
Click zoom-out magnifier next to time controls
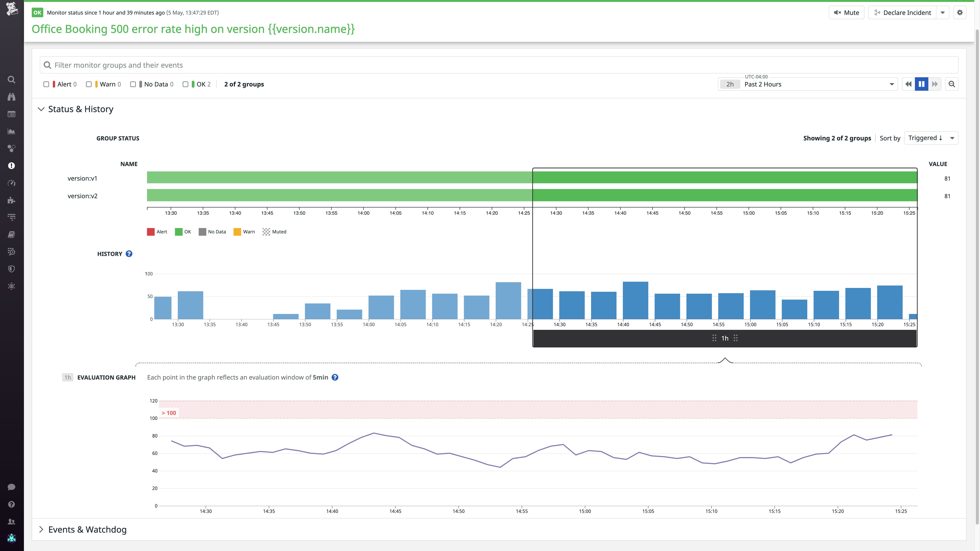coord(952,84)
